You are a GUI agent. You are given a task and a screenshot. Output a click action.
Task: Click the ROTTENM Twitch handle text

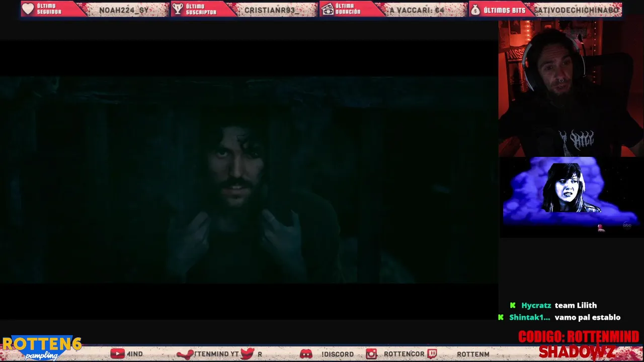click(473, 354)
